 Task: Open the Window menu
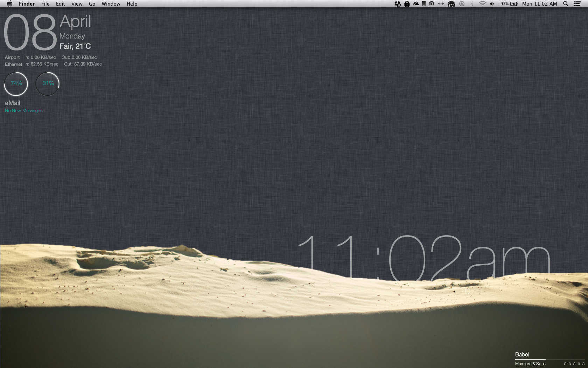point(111,4)
